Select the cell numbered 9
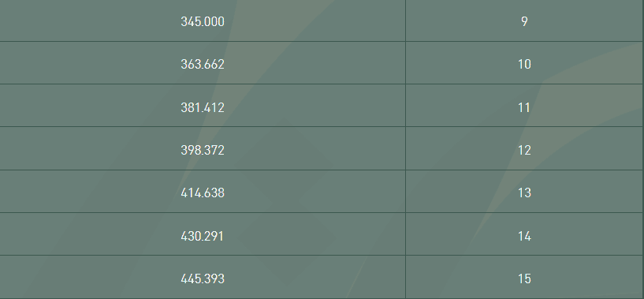Viewport: 644px width, 299px height. (x=524, y=21)
